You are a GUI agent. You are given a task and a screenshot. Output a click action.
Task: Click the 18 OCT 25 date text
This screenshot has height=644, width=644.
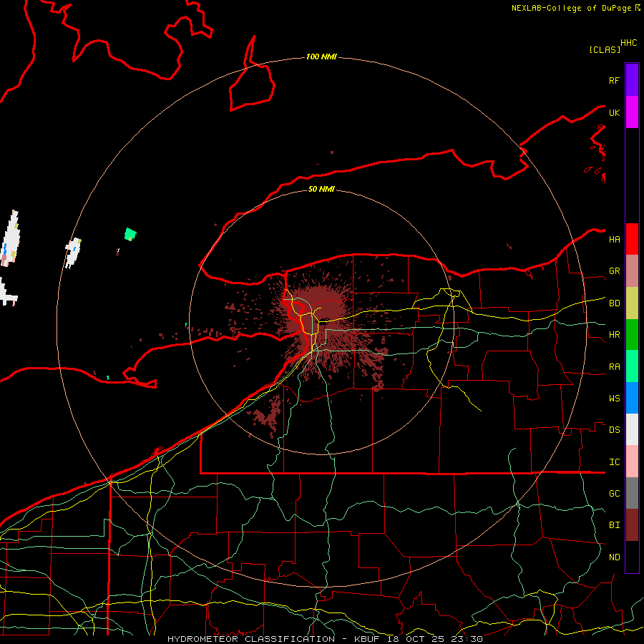click(x=416, y=639)
